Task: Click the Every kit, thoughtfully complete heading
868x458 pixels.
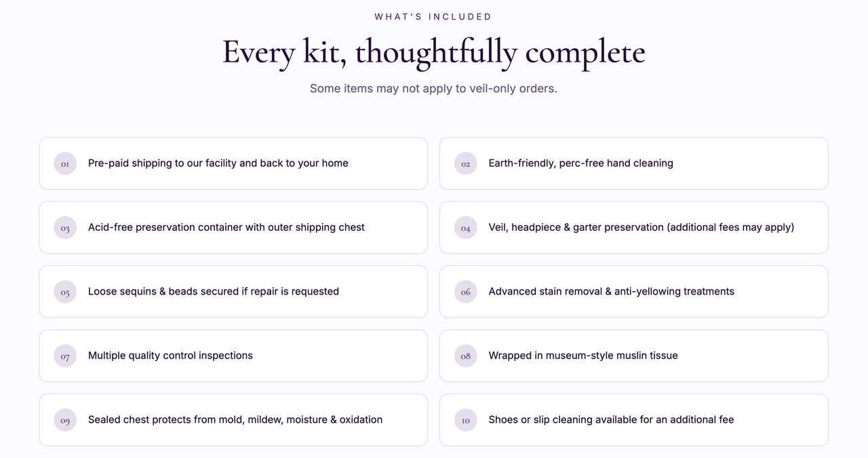Action: coord(434,52)
